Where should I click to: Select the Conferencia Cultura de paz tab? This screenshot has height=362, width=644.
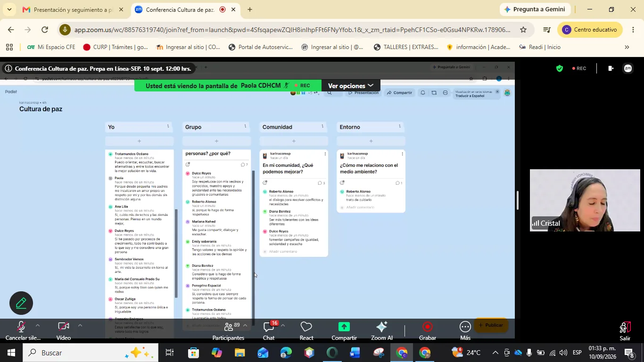(x=185, y=9)
